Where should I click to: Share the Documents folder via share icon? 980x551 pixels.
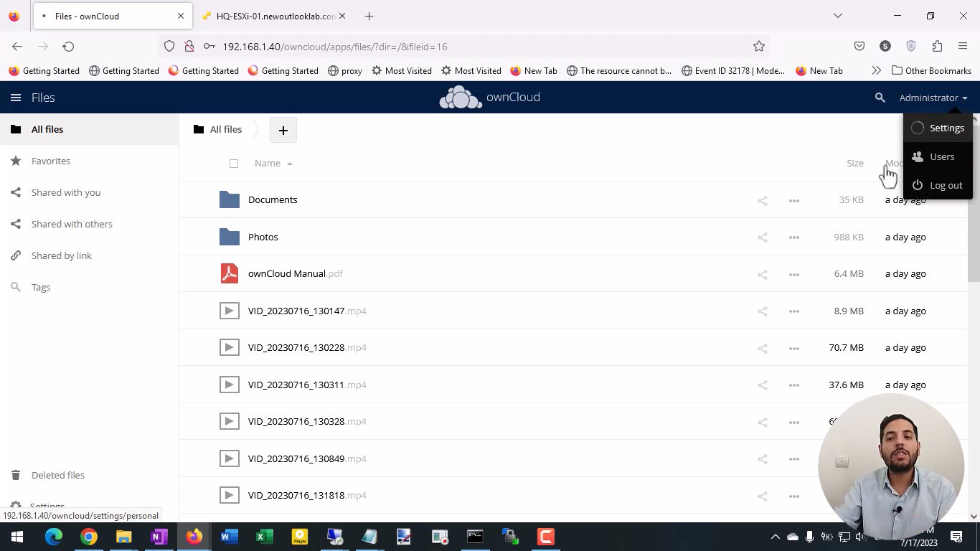[763, 200]
